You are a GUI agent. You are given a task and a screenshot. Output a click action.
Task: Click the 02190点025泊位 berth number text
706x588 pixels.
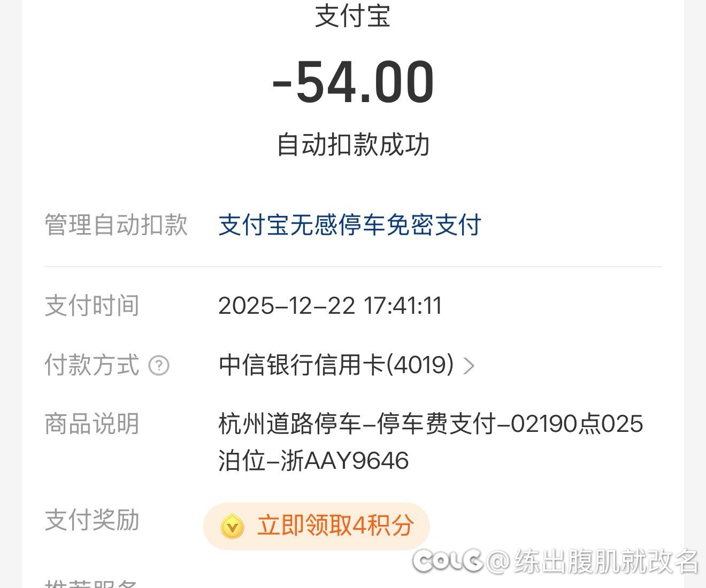coord(575,424)
